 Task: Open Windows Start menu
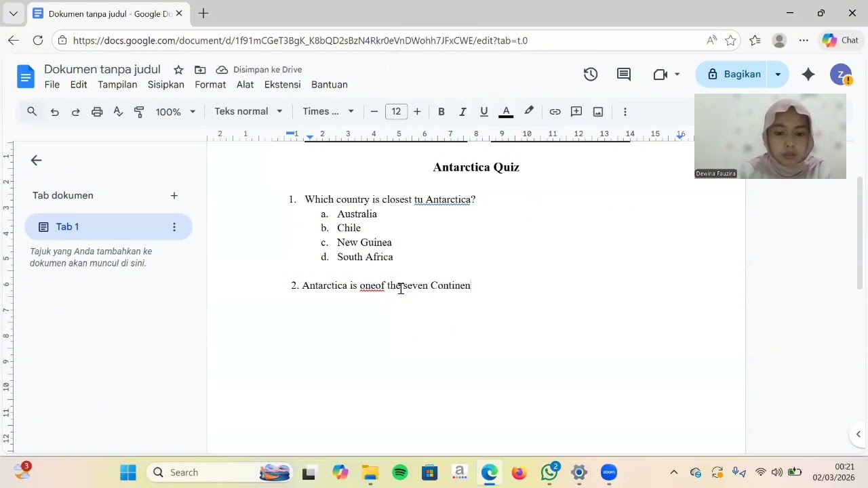[127, 472]
